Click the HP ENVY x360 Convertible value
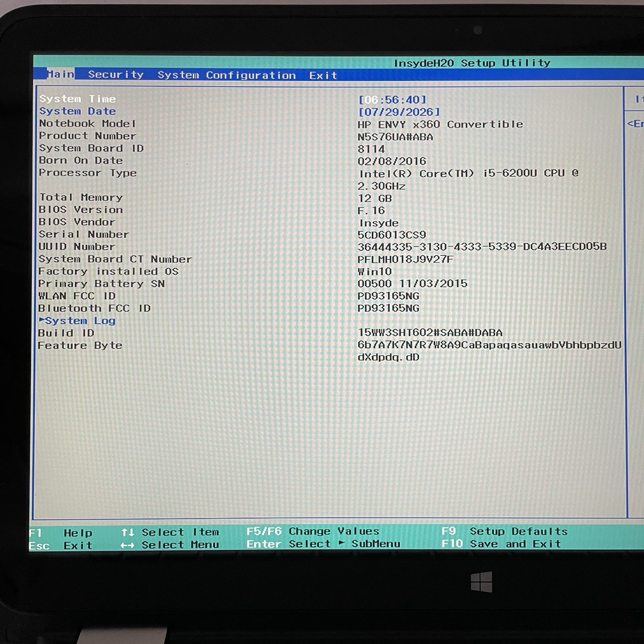This screenshot has width=644, height=644. pos(440,124)
